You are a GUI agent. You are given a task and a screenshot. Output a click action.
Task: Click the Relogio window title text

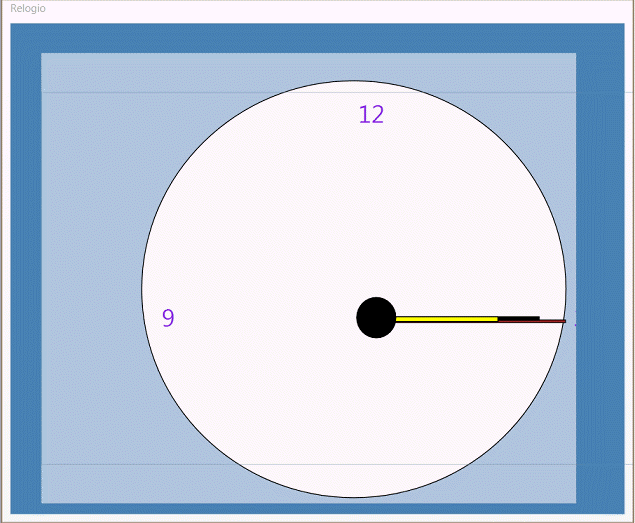click(x=28, y=8)
